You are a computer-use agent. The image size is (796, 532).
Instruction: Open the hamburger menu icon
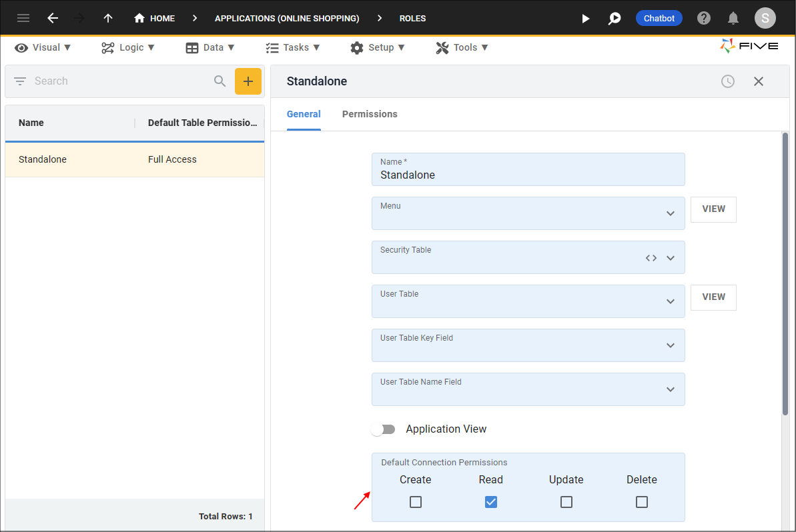23,18
